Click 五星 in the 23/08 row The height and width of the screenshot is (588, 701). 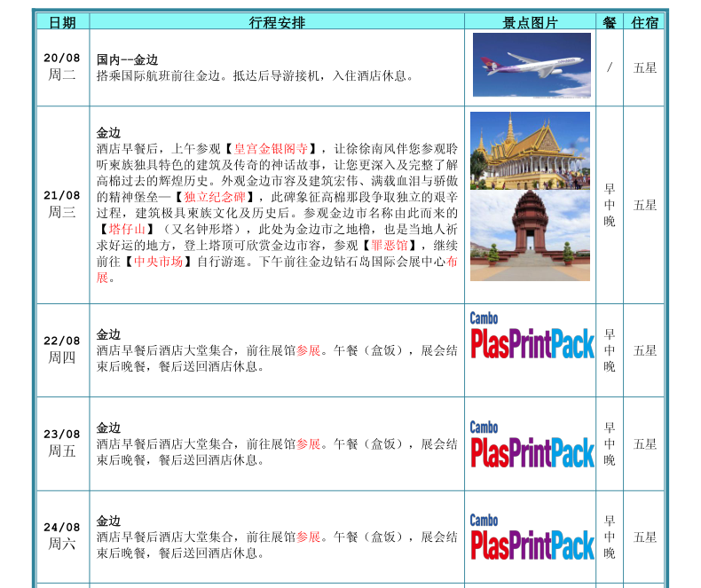[645, 444]
